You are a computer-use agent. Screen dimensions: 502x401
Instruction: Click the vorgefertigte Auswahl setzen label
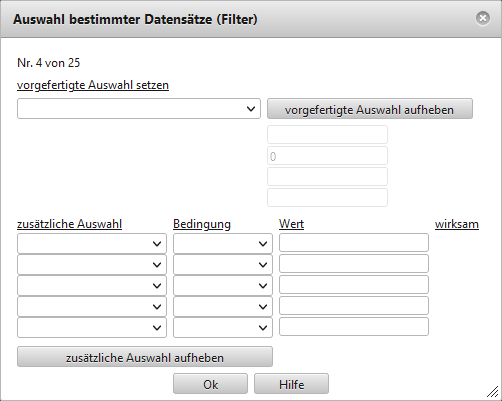pyautogui.click(x=93, y=85)
